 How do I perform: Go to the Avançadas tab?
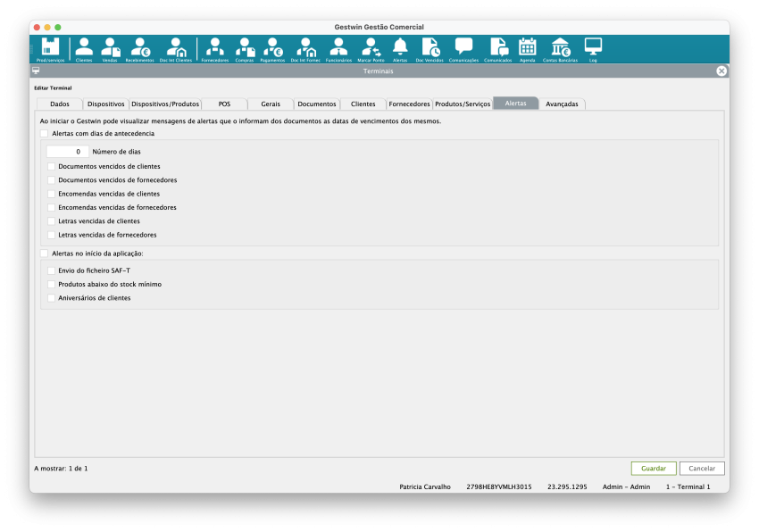(562, 104)
